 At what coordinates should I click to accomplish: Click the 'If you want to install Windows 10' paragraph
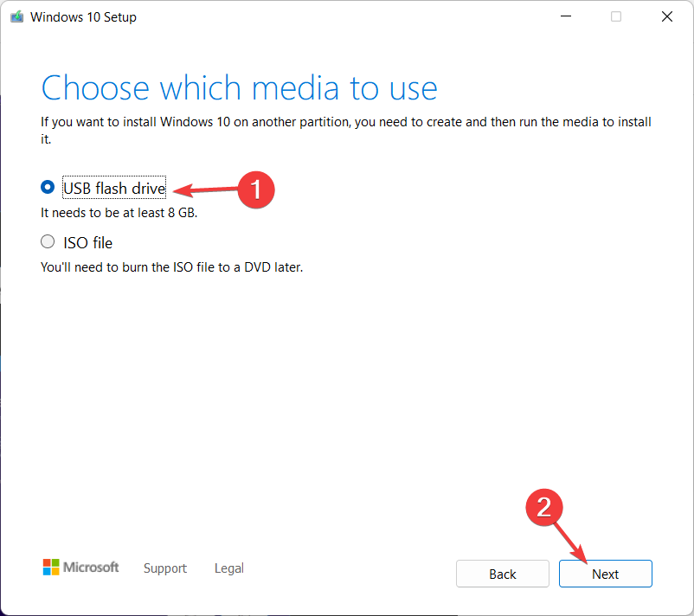click(346, 130)
